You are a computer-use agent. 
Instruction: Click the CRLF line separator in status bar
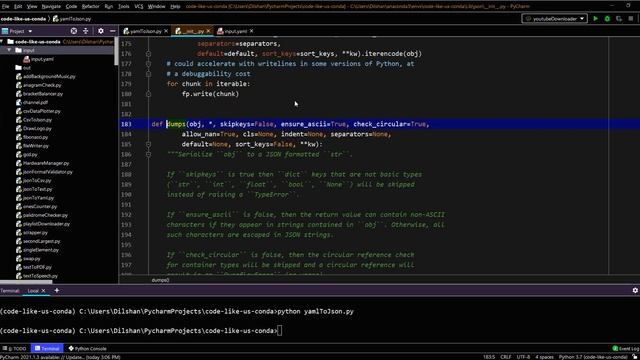coord(506,357)
